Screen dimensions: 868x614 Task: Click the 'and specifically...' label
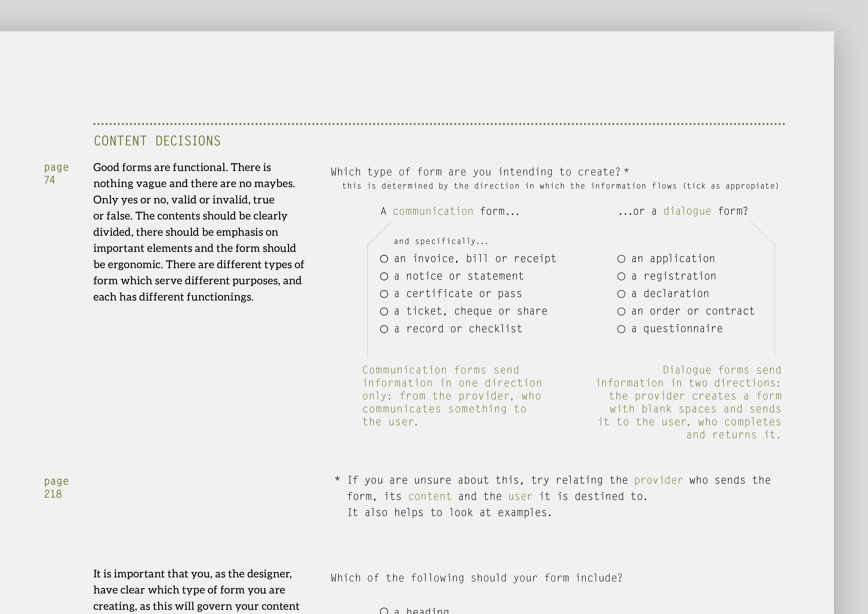[x=441, y=242]
